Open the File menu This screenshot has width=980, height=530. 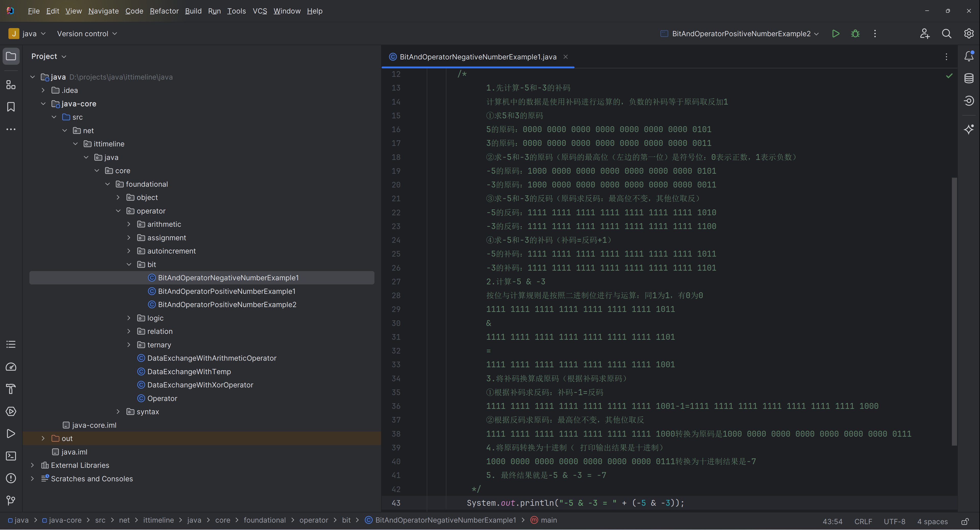[34, 11]
